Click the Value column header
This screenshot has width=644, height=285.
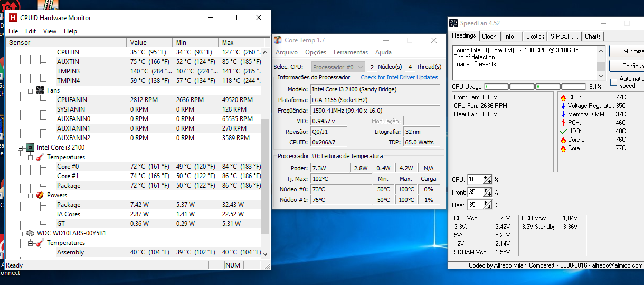click(x=150, y=42)
